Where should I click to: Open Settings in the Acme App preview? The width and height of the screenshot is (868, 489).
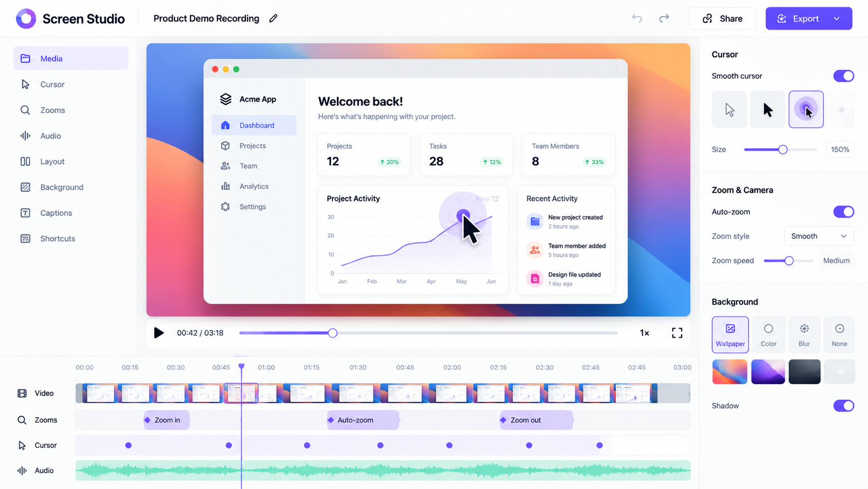(x=254, y=206)
